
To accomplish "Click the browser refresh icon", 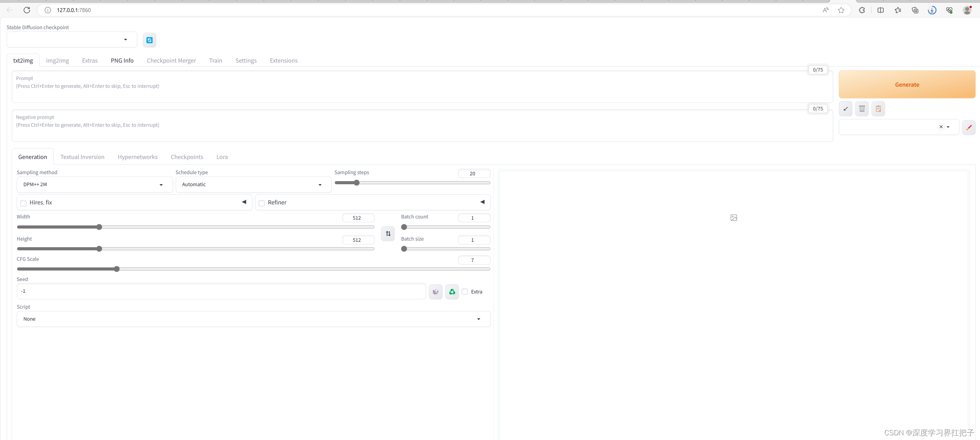I will pos(27,10).
